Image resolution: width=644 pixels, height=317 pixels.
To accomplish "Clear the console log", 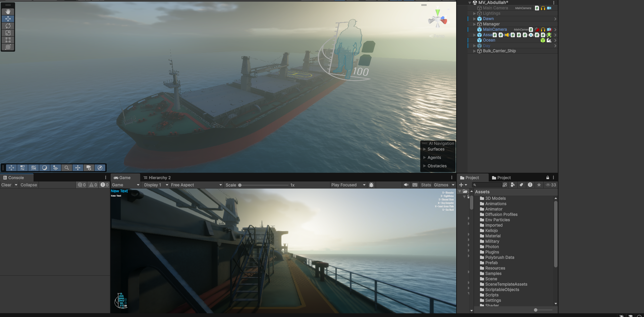I will click(6, 185).
